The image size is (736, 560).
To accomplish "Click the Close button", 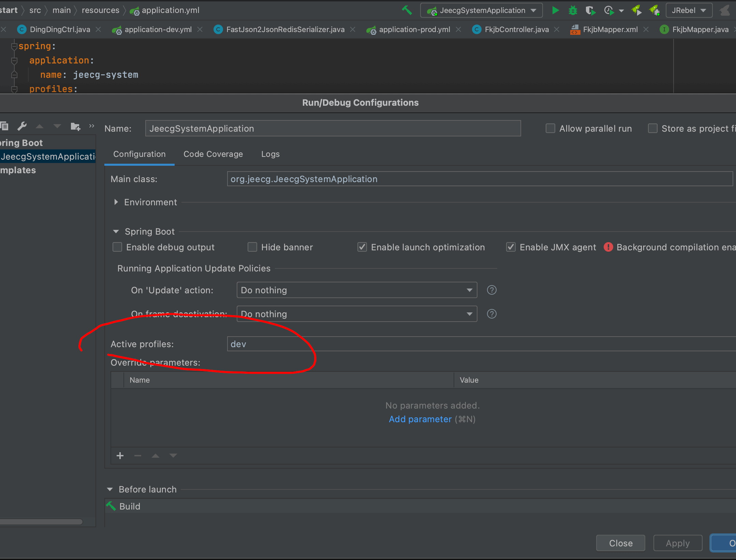I will click(x=620, y=543).
